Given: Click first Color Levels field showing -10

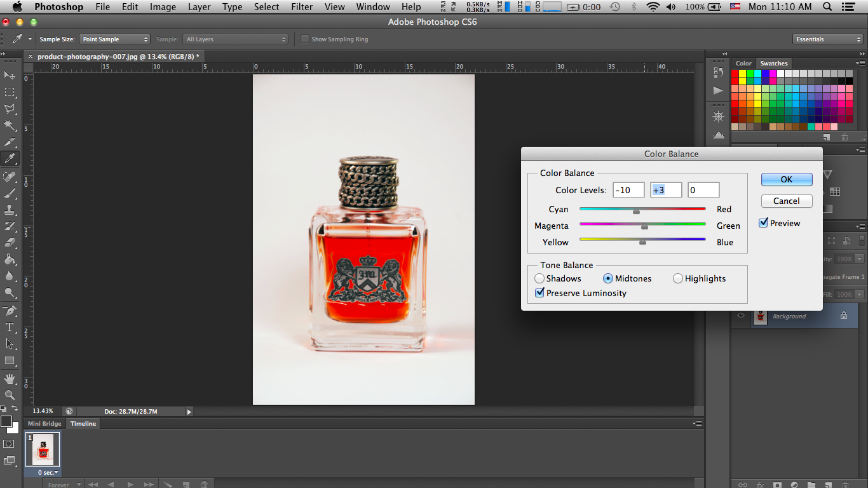Looking at the screenshot, I should coord(628,190).
